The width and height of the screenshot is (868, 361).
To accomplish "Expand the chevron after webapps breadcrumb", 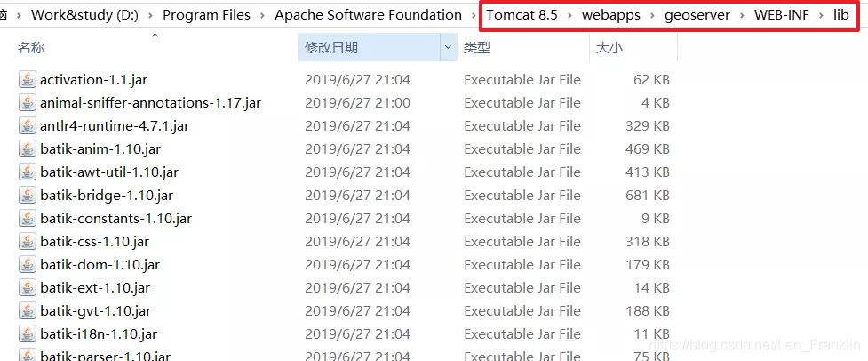I will coord(653,15).
